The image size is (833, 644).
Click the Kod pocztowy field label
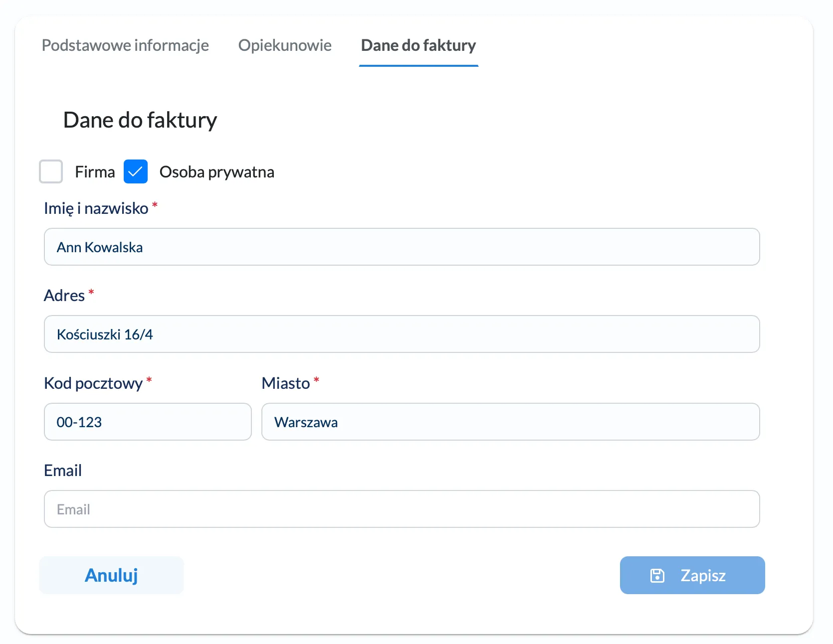click(93, 383)
